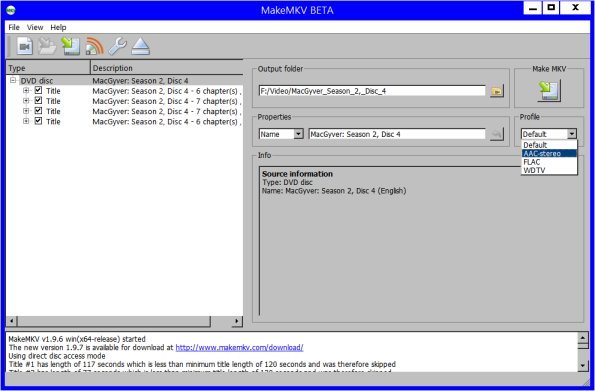Click the revert icon beside Name field

497,134
